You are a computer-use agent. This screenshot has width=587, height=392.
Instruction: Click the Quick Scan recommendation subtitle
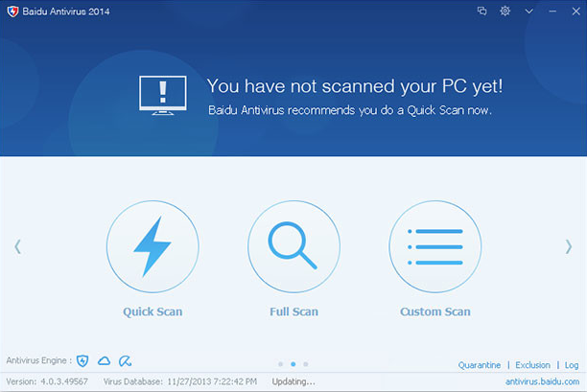[350, 110]
